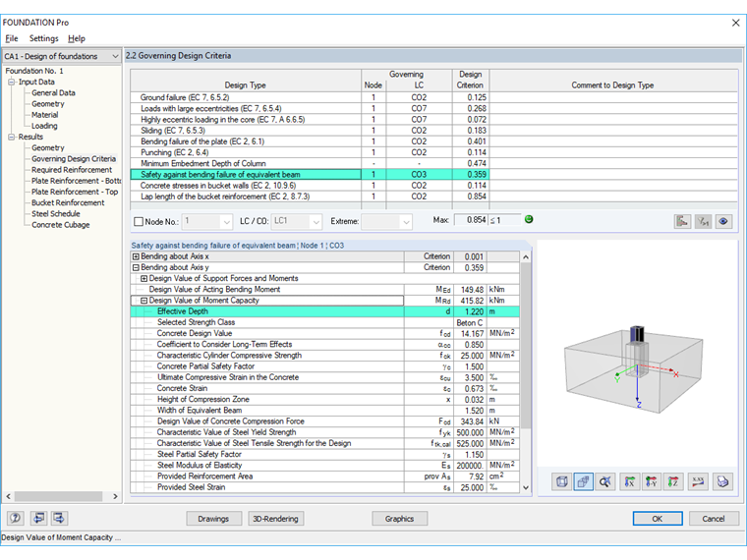
Task: Click the Drawings button
Action: coord(213,519)
